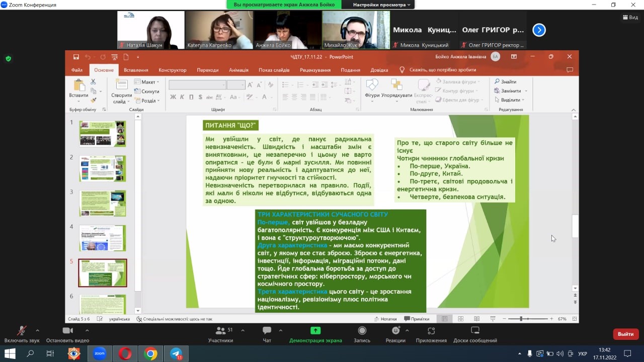Screen dimensions: 644x362
Task: Show next participants with arrow button
Action: pyautogui.click(x=539, y=30)
